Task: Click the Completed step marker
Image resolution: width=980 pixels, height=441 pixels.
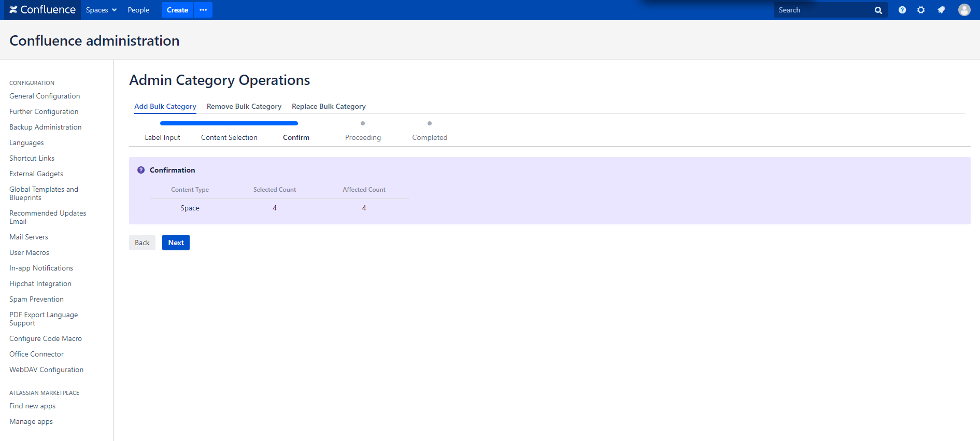Action: click(430, 123)
